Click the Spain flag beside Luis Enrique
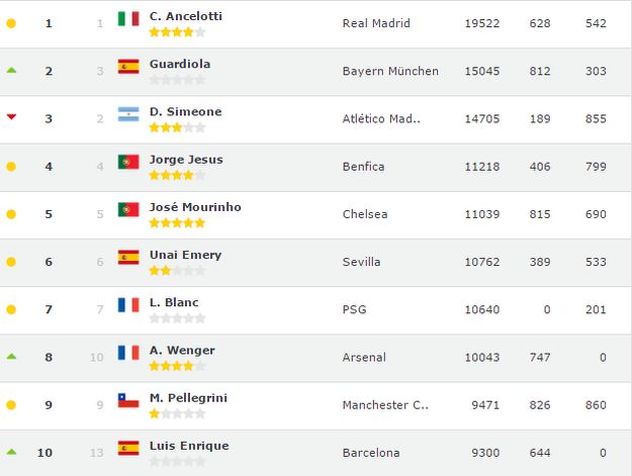Viewport: 632px width, 476px height. click(x=128, y=448)
